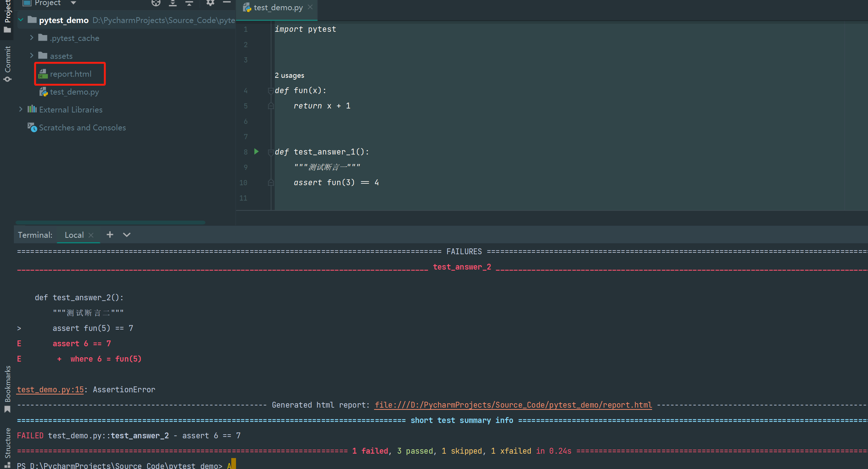This screenshot has width=868, height=469.
Task: Click Select Opened File locate icon
Action: (x=156, y=3)
